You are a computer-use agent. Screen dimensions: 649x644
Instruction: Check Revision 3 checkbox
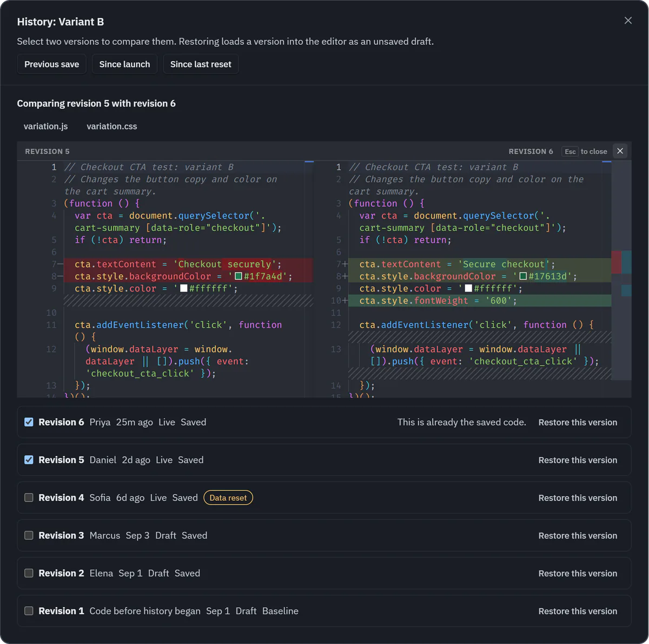29,535
